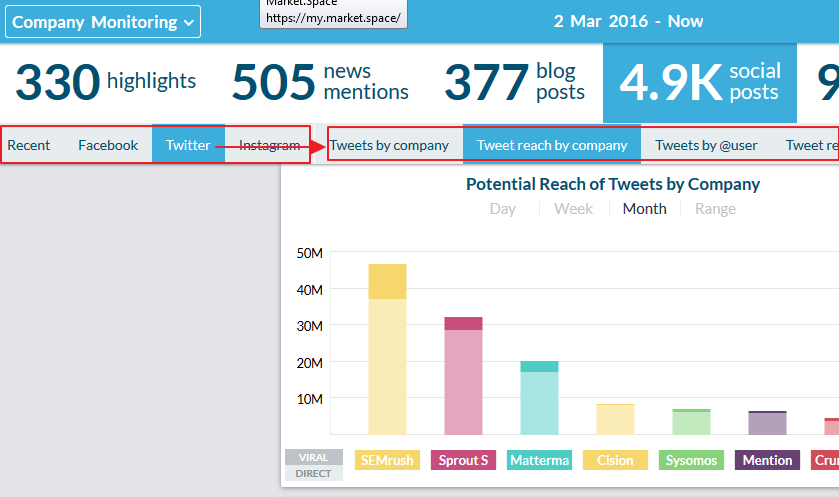Toggle the DIRECT series filter

[314, 473]
